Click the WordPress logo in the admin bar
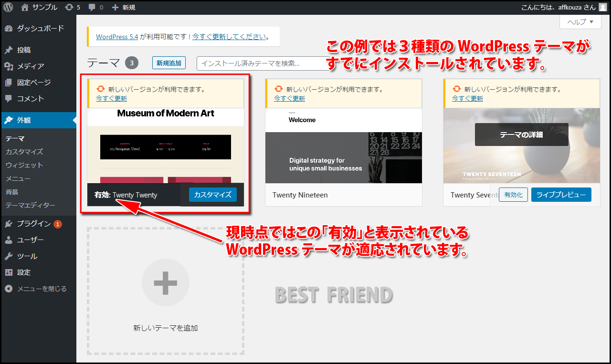Image resolution: width=611 pixels, height=364 pixels. pyautogui.click(x=8, y=7)
